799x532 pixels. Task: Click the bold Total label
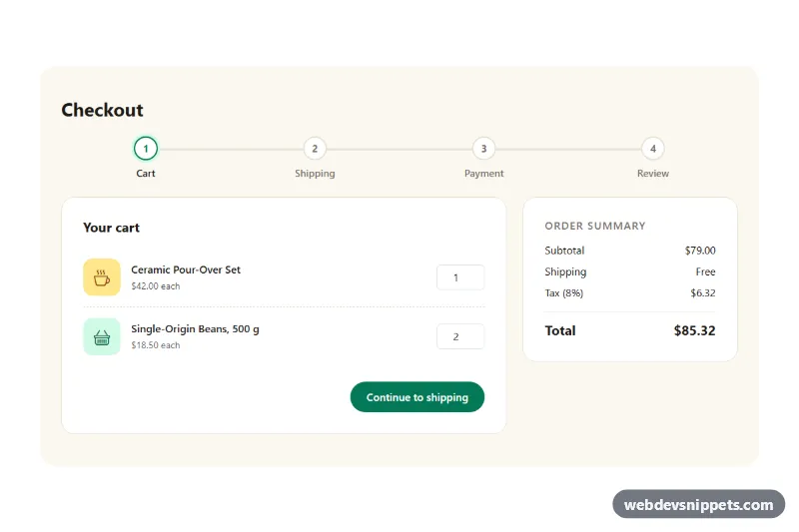point(560,331)
